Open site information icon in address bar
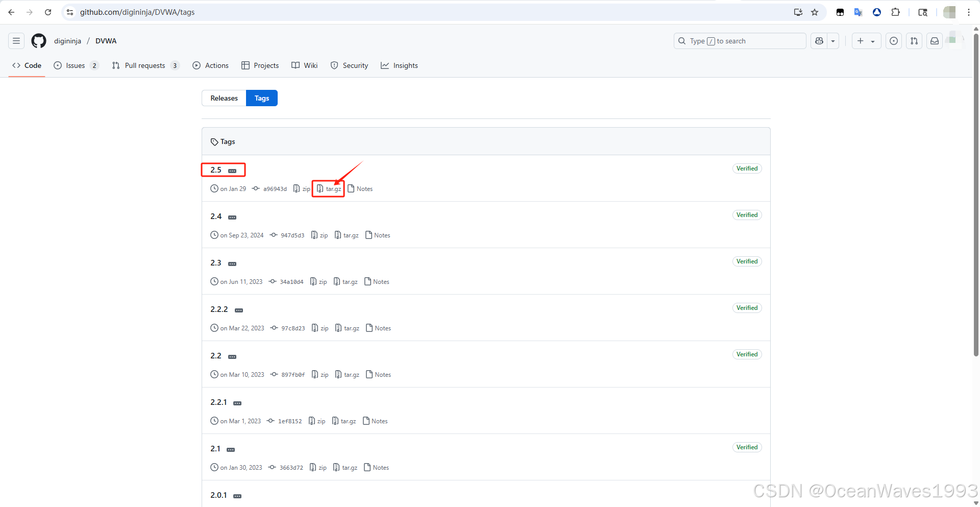980x507 pixels. [x=70, y=12]
